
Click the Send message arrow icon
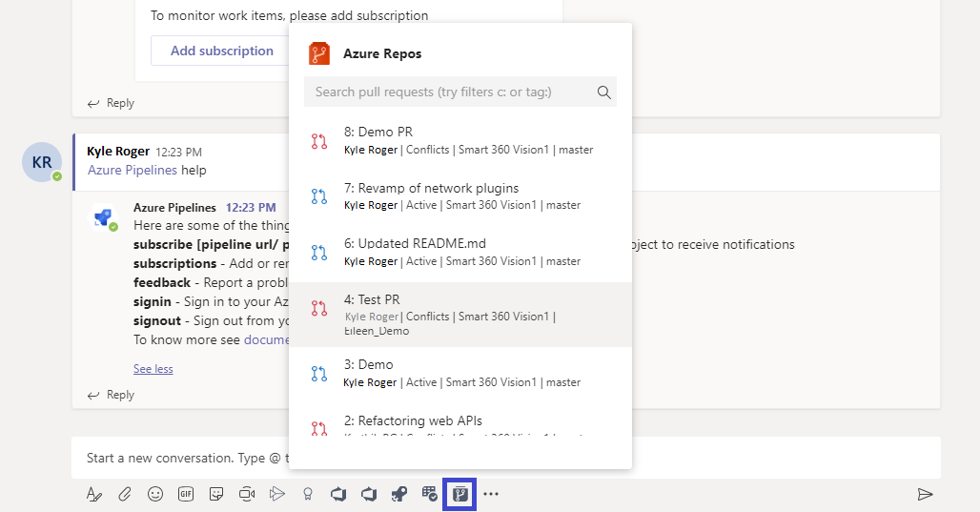tap(924, 494)
